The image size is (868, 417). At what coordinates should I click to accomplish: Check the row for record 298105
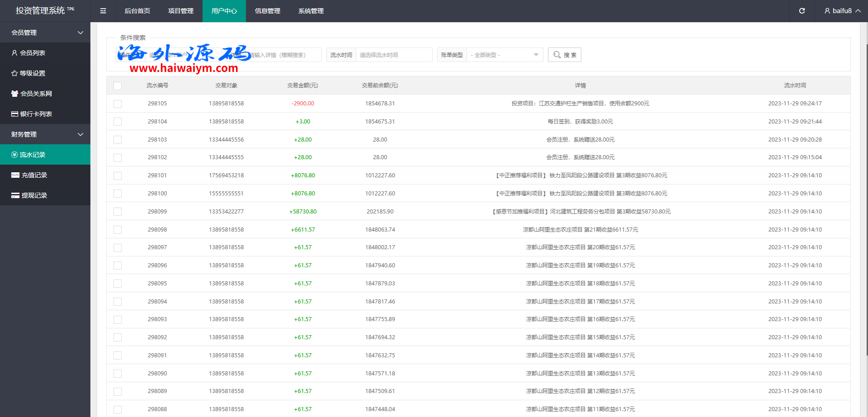pos(118,104)
